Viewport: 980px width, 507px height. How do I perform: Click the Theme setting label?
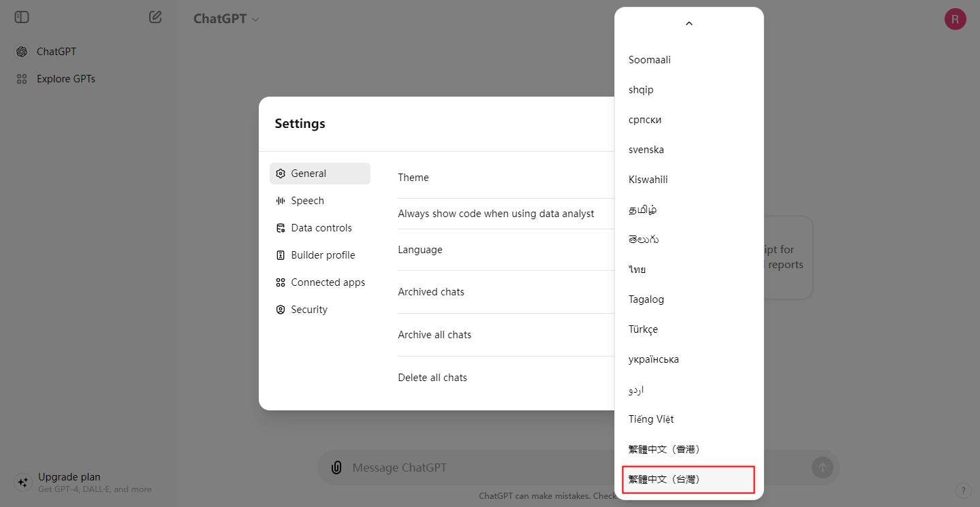413,178
